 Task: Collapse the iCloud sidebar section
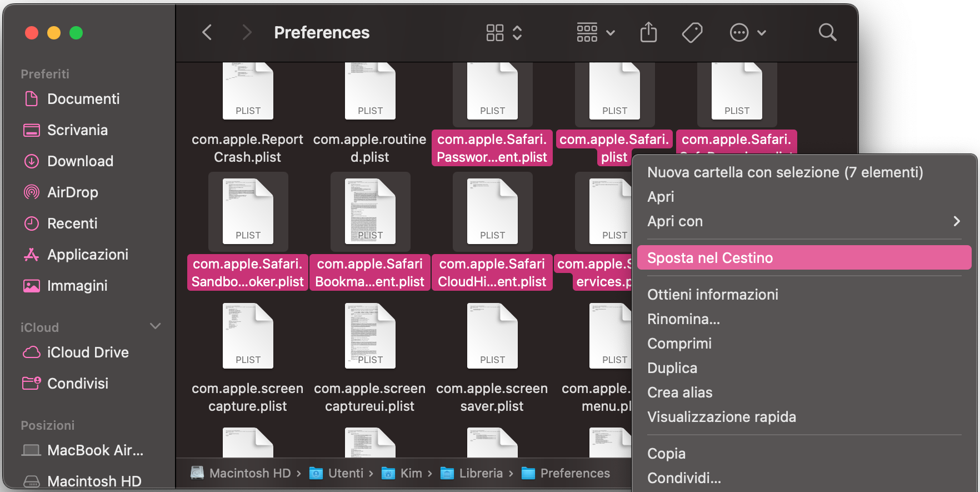[x=156, y=326]
